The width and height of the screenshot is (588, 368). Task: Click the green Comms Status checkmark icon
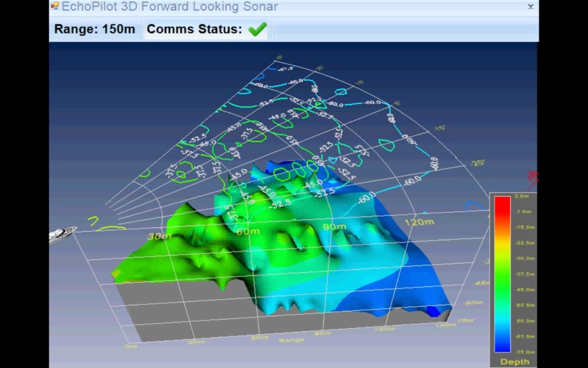point(256,29)
